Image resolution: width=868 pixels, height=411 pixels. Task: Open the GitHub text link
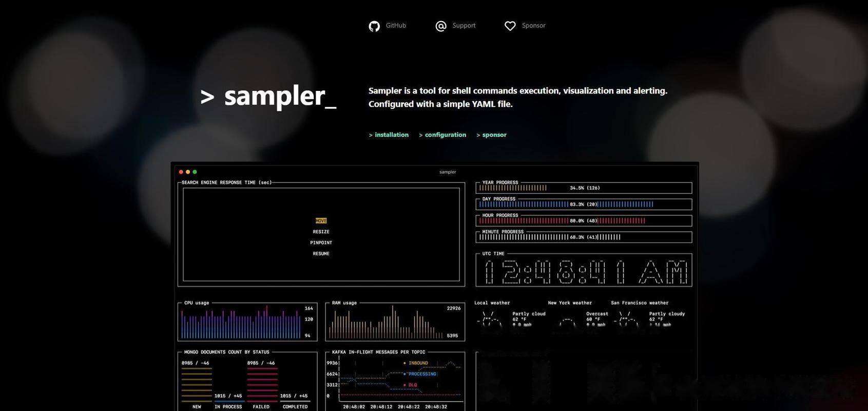click(396, 26)
